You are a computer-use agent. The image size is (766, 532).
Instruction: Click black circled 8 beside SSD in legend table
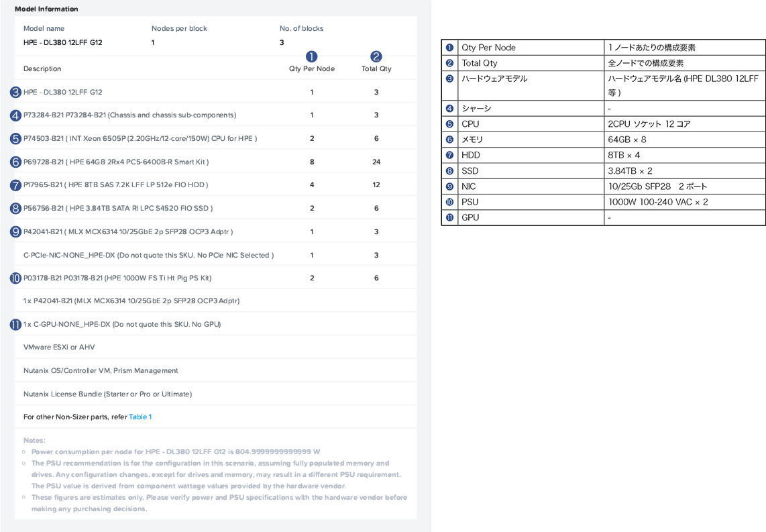click(449, 171)
